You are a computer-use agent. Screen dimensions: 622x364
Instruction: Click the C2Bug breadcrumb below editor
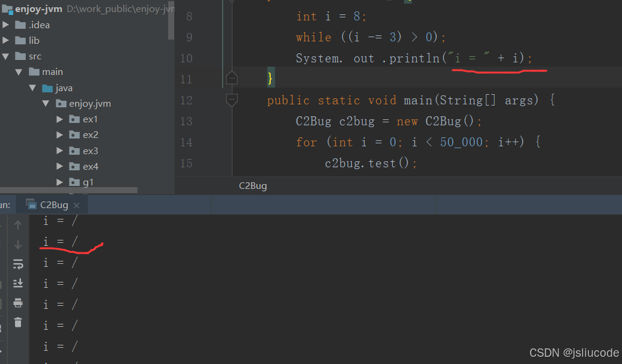point(253,186)
